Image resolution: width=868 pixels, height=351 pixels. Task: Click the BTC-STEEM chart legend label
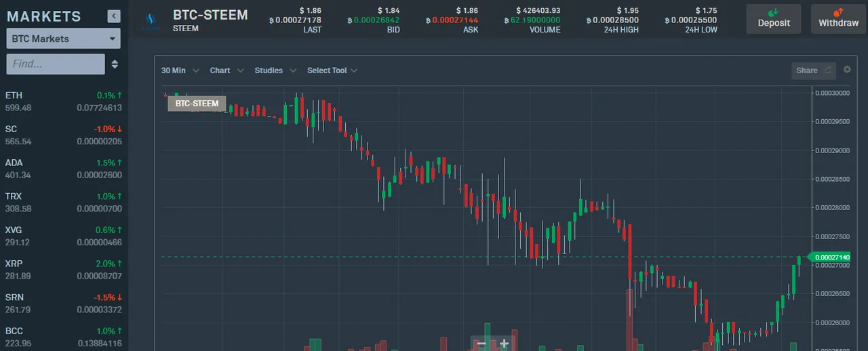[x=197, y=104]
